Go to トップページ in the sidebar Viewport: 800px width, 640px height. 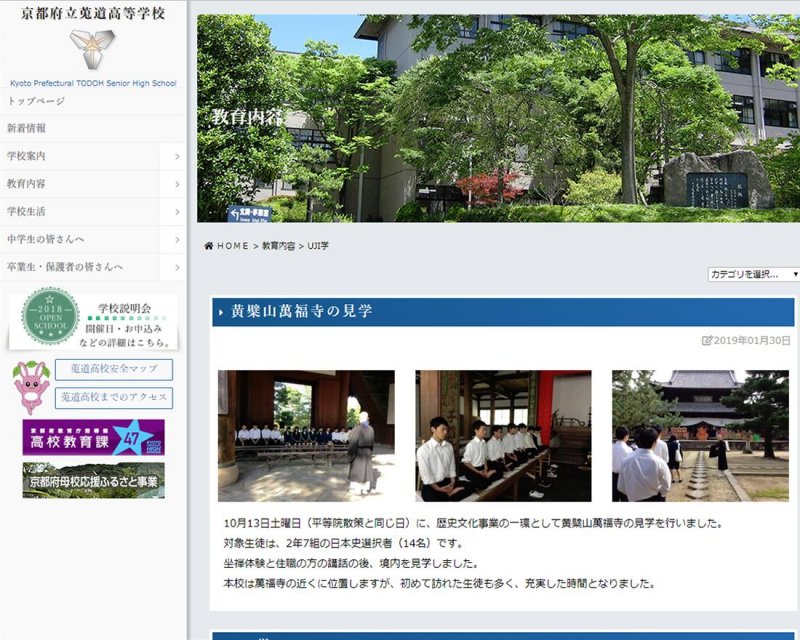click(x=36, y=102)
